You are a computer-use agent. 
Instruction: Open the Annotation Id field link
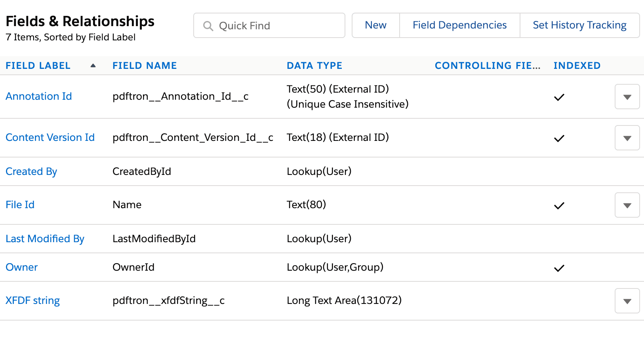(39, 97)
